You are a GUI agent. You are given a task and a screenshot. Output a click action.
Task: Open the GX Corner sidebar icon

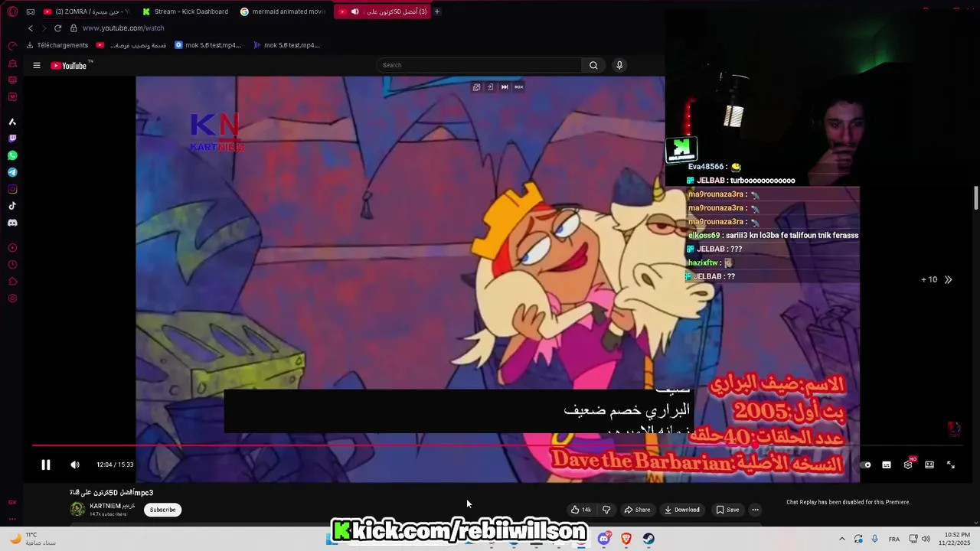point(12,502)
